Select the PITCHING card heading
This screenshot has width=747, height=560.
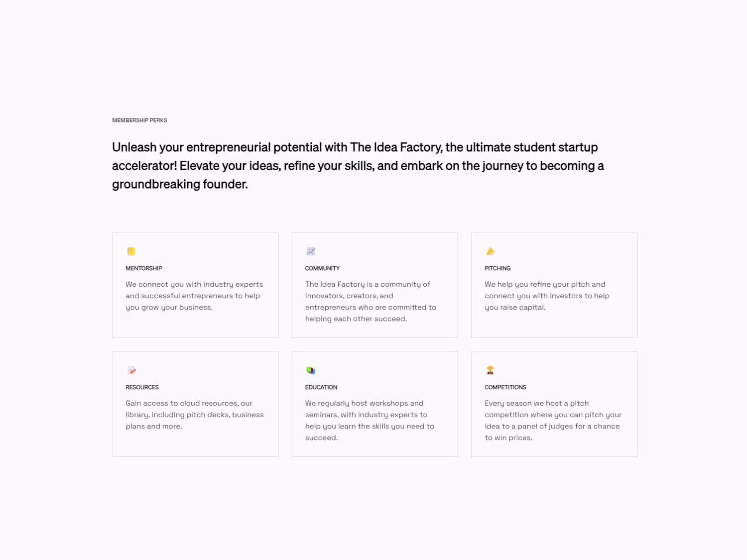498,268
